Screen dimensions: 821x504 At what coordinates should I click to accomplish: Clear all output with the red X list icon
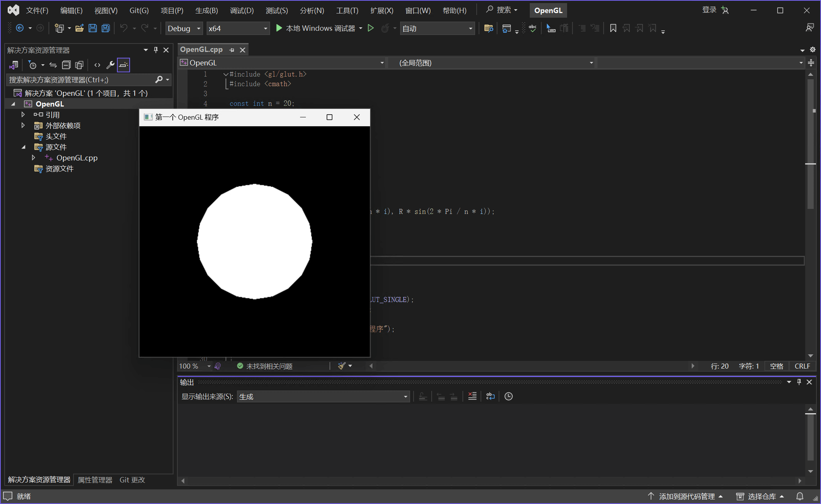coord(472,396)
